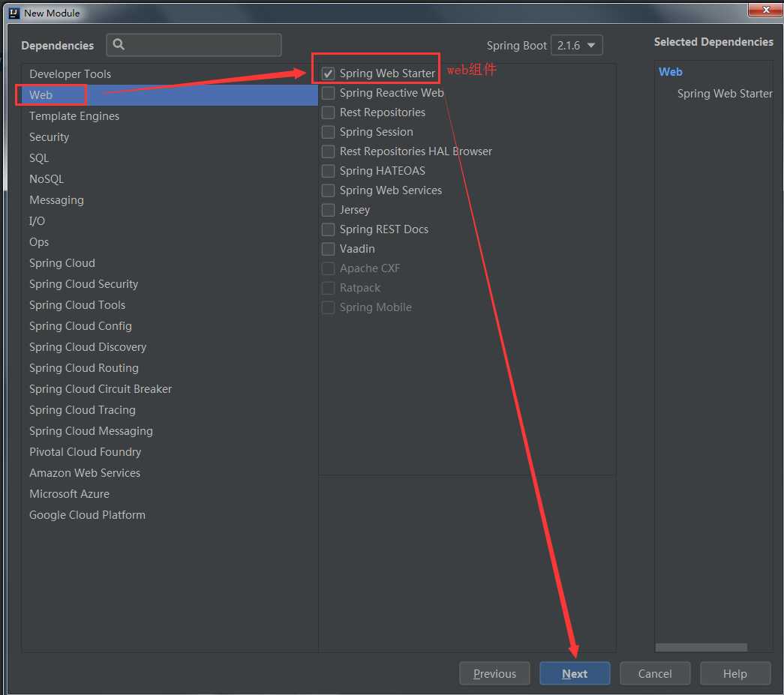Screen dimensions: 784x695
Task: Choose Pivotal Cloud Foundry category
Action: (170, 451)
